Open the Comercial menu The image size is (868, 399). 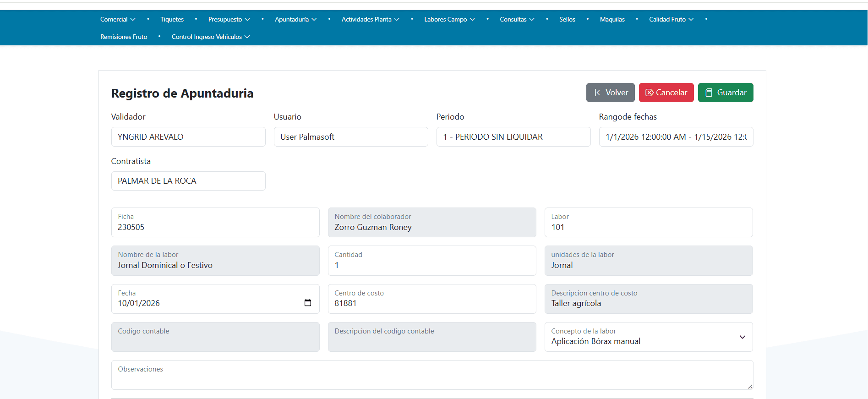click(x=118, y=19)
